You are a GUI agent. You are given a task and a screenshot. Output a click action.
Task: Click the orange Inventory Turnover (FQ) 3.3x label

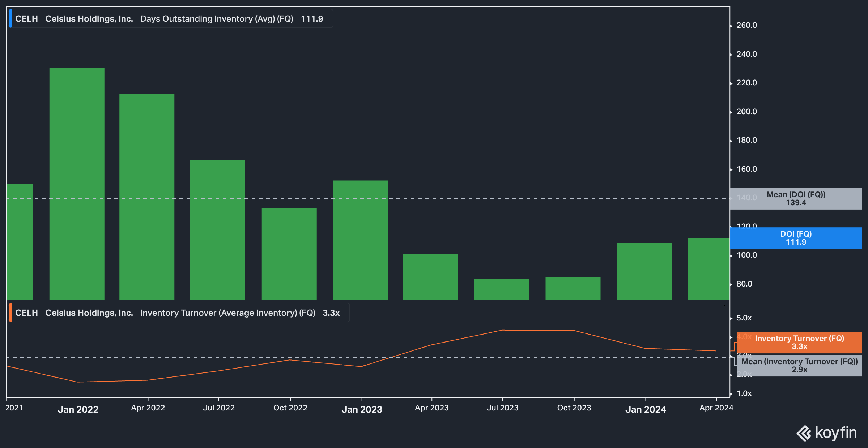pos(800,343)
